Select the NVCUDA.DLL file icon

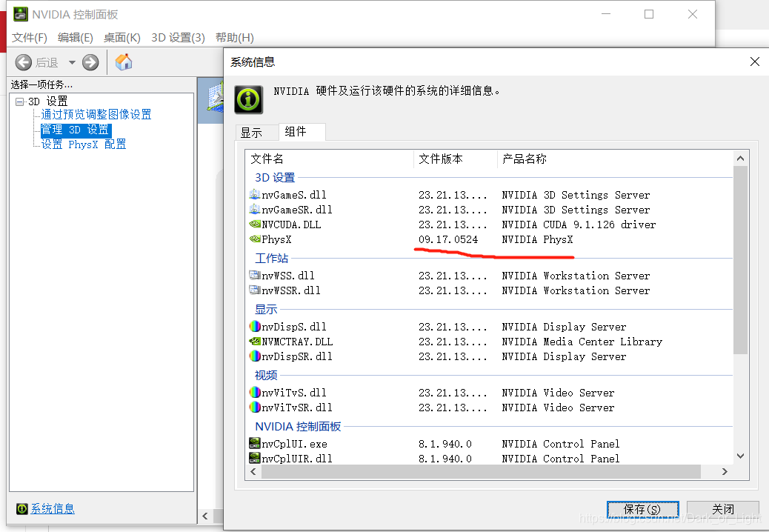tap(255, 224)
